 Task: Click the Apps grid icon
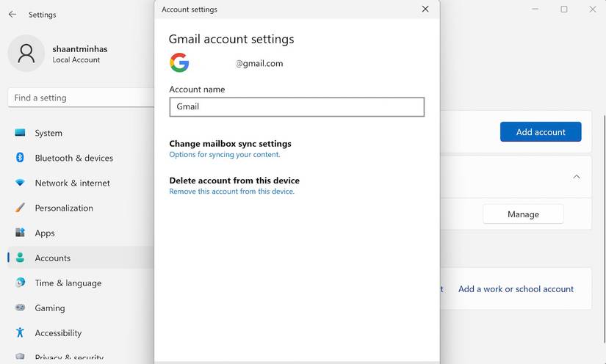pos(20,233)
